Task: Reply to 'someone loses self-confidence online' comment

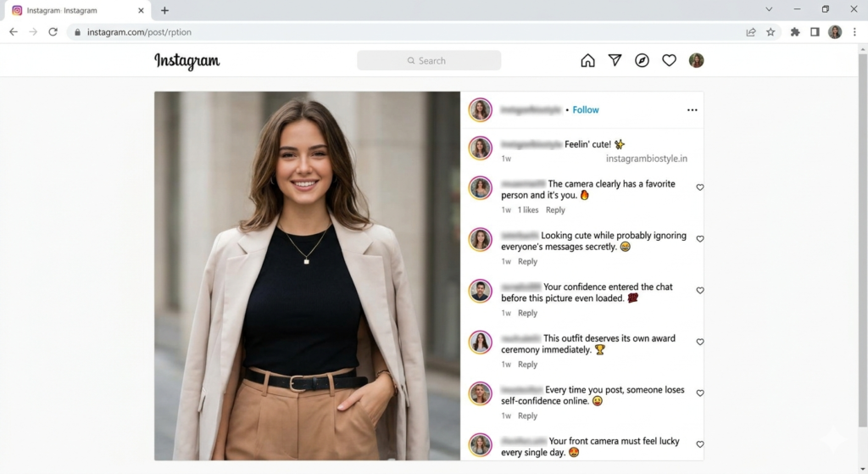Action: [x=527, y=415]
